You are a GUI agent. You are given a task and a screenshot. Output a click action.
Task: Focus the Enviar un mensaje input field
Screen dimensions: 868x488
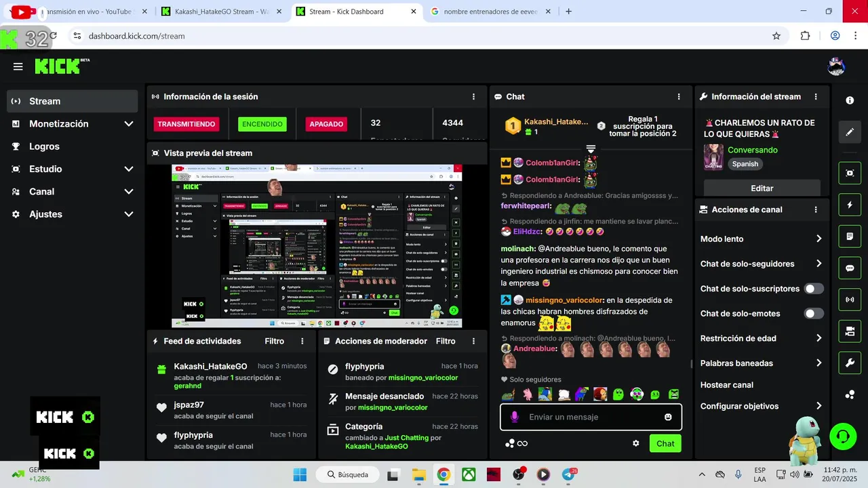pos(591,417)
